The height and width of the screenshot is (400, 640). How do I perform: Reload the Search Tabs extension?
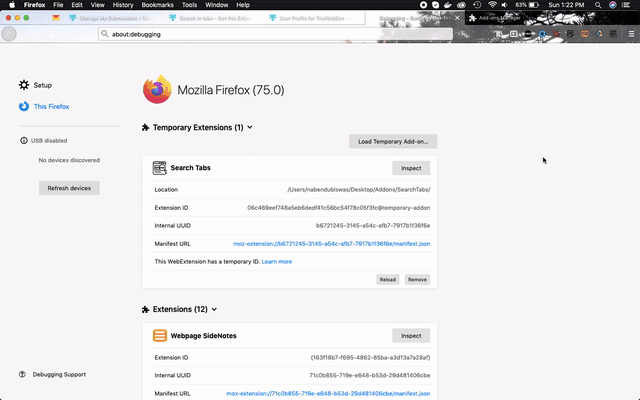387,280
